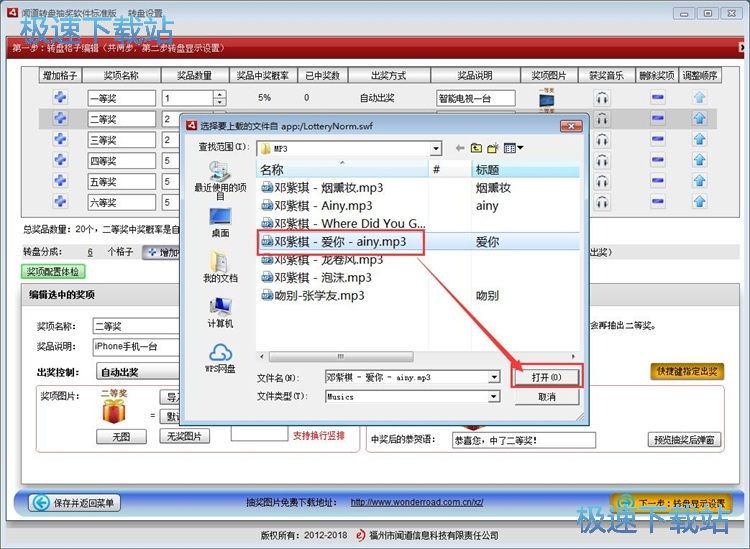Click the 打开 button in file dialog

click(547, 377)
